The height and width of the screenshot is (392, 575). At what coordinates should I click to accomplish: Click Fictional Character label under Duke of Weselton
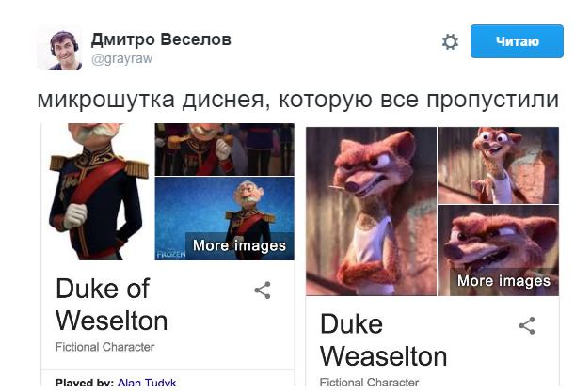coord(104,347)
